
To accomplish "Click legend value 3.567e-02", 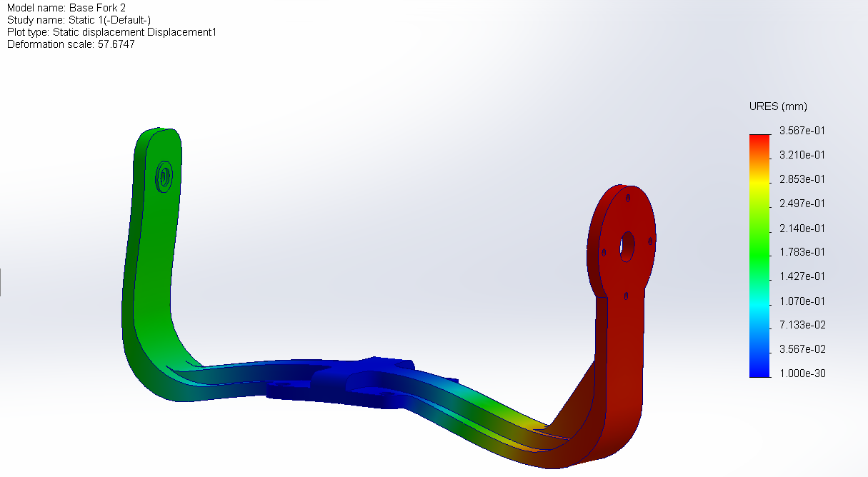I will click(x=803, y=349).
